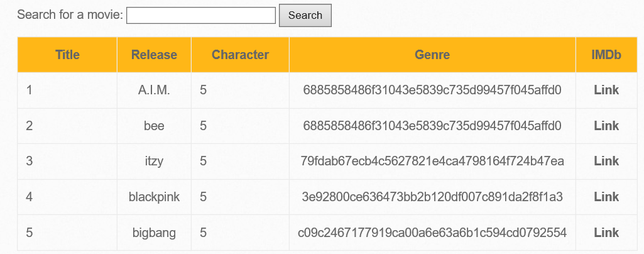Click hash starting with 3e92800c in Genre
Image resolution: width=644 pixels, height=254 pixels.
[432, 197]
